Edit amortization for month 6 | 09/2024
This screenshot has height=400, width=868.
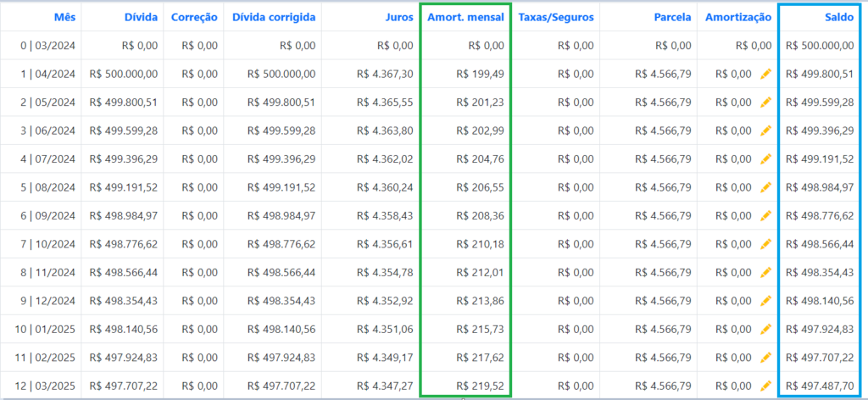point(765,216)
